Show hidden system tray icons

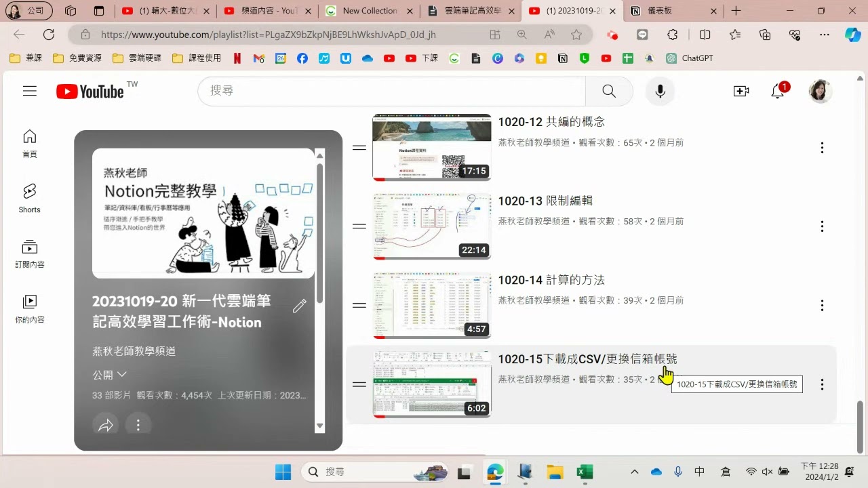tap(634, 472)
